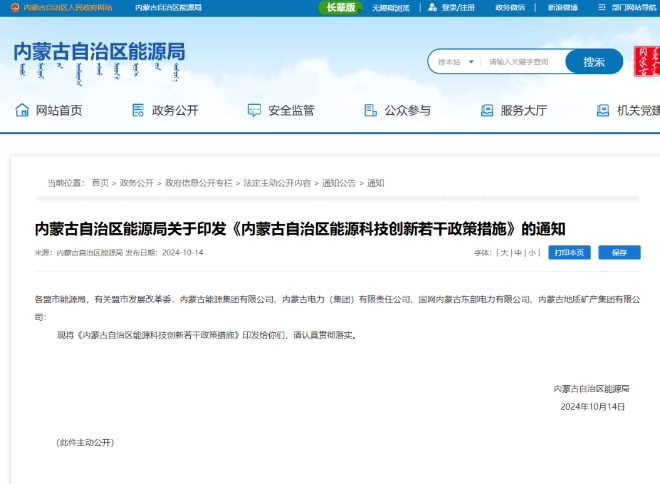The width and height of the screenshot is (660, 484).
Task: Expand the 搜本站 search scope dropdown
Action: (x=455, y=62)
